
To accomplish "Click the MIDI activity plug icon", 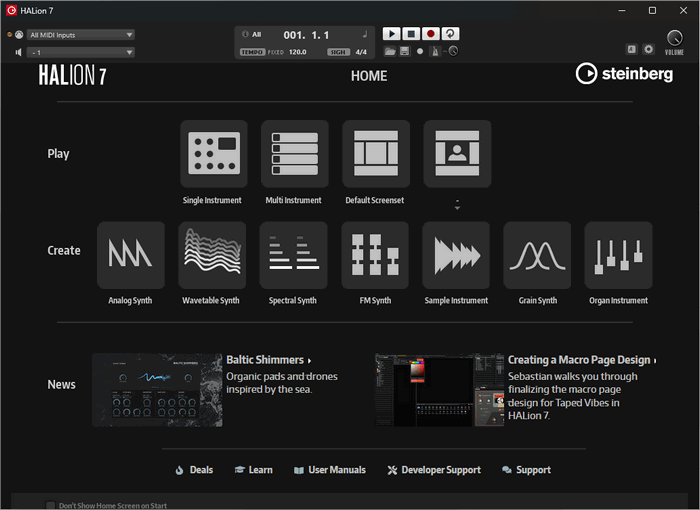I will pos(19,34).
